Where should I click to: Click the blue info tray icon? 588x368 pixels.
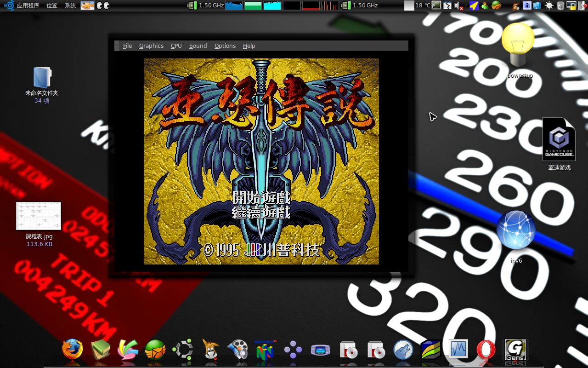tap(527, 6)
